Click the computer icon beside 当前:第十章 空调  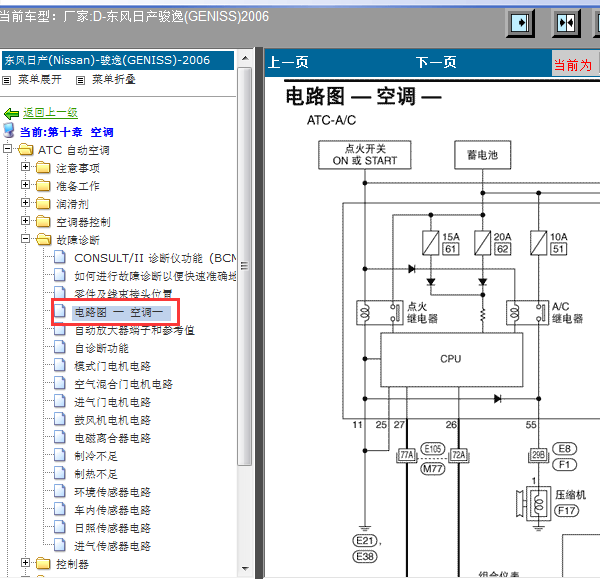[8, 130]
